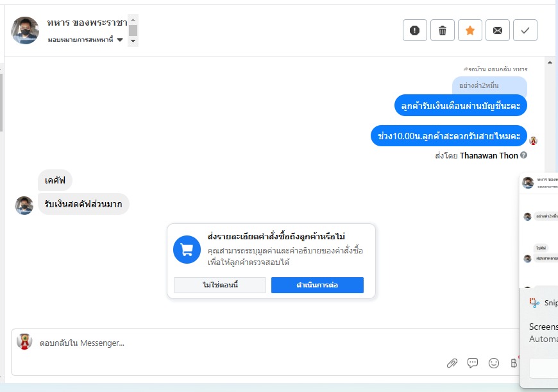This screenshot has height=392, width=558.
Task: Open customer profile photo in header
Action: coord(25,30)
